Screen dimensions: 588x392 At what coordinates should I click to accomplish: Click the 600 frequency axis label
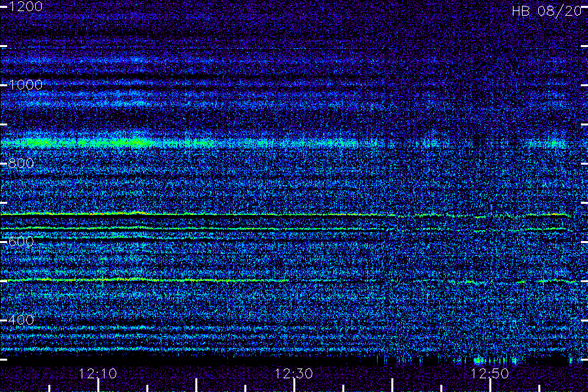point(21,242)
